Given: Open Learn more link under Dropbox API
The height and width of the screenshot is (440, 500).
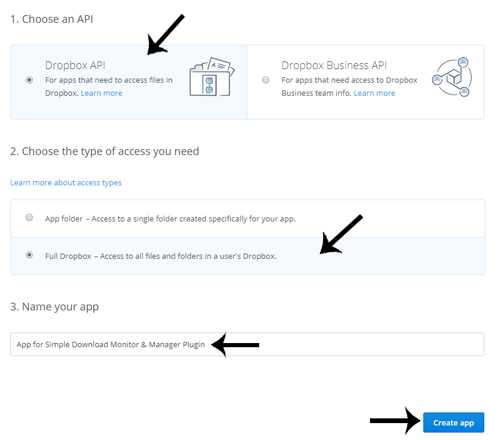Looking at the screenshot, I should [x=102, y=93].
